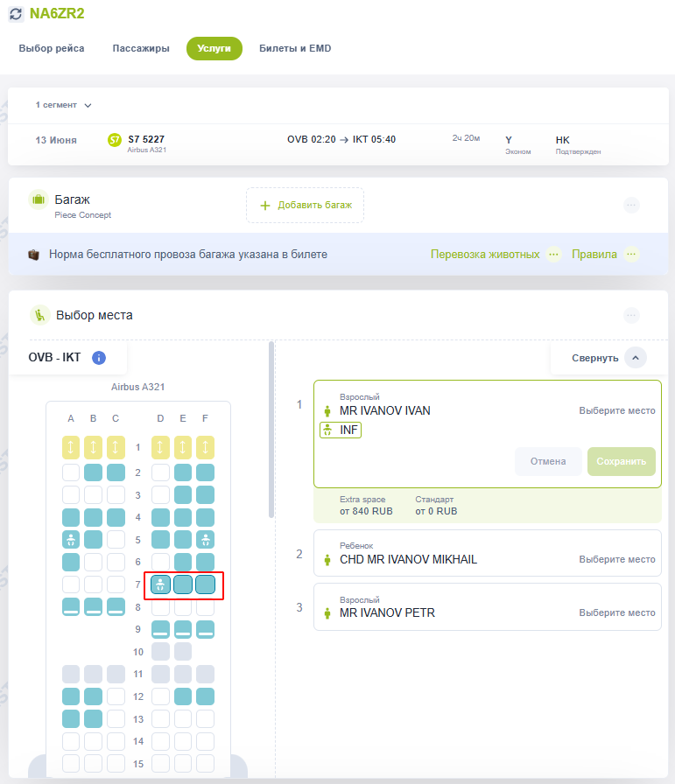Click ellipsis next to Перевозка животных
Screen dimensions: 675x784
[553, 255]
